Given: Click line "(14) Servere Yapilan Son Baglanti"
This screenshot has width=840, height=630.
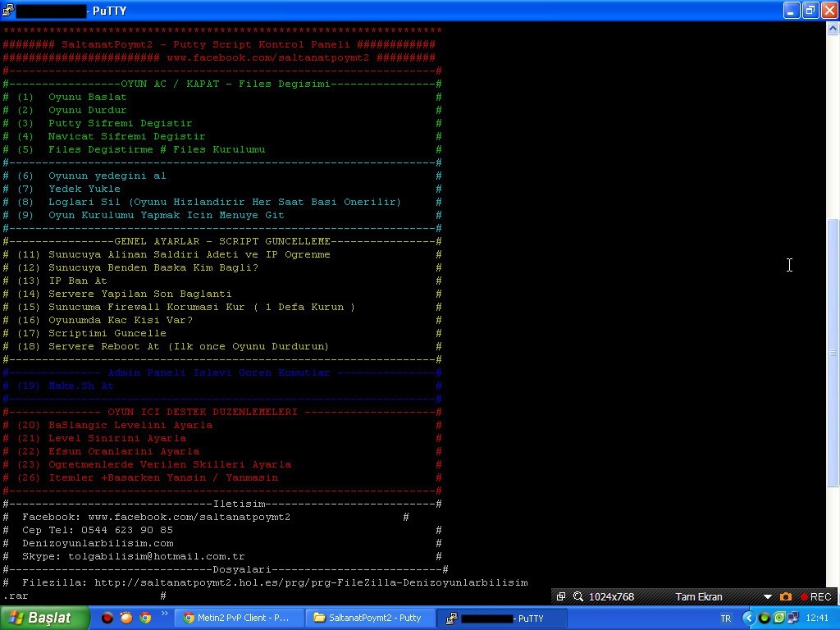Looking at the screenshot, I should (125, 294).
